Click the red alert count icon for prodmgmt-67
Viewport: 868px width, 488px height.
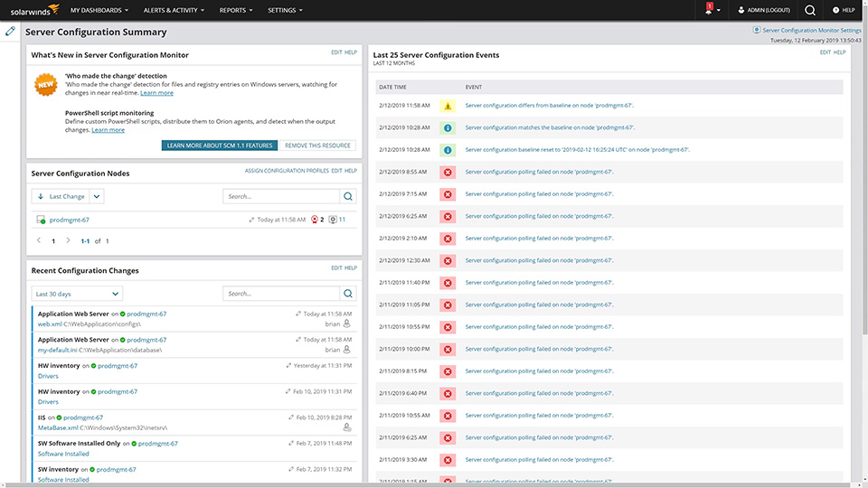[315, 220]
